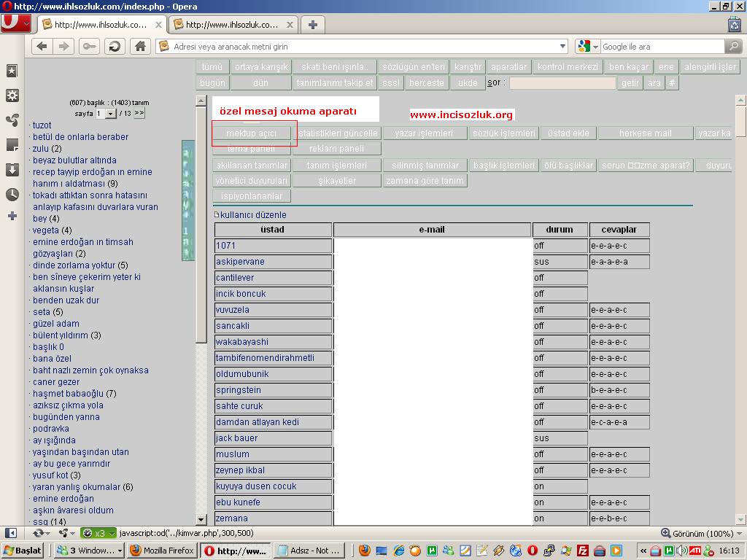Go to Home via the house icon
The image size is (747, 560).
141,47
